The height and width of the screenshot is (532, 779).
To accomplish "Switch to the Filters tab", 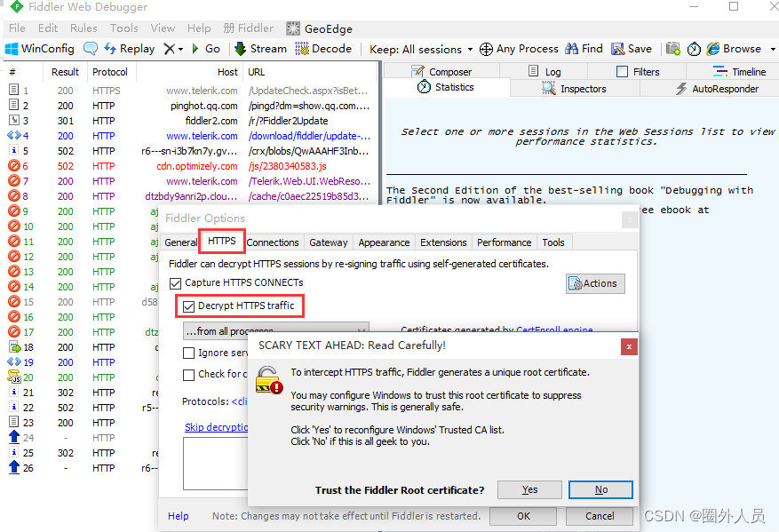I will tap(638, 72).
